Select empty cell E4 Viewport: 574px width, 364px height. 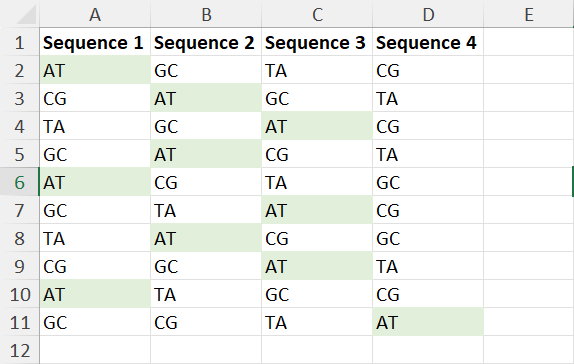529,126
